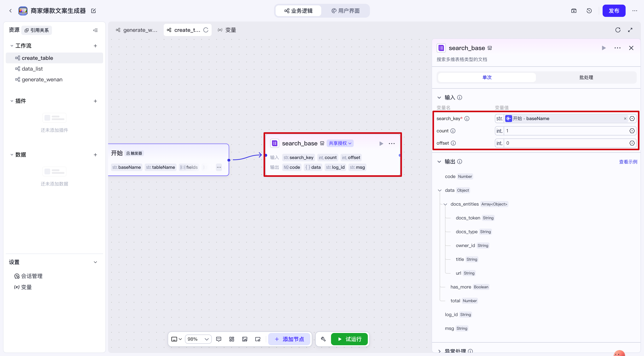The height and width of the screenshot is (356, 644).
Task: Click the refresh canvas icon
Action: point(618,30)
